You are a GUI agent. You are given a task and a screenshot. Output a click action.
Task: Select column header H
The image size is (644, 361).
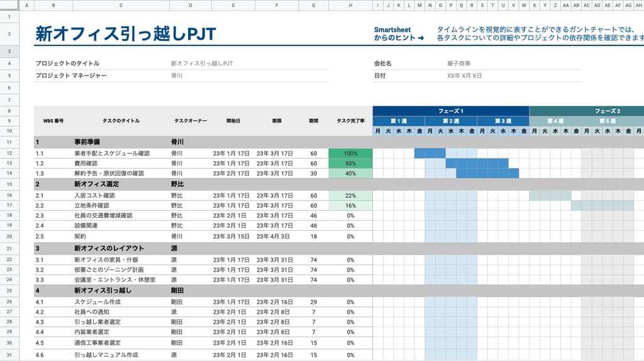350,5
